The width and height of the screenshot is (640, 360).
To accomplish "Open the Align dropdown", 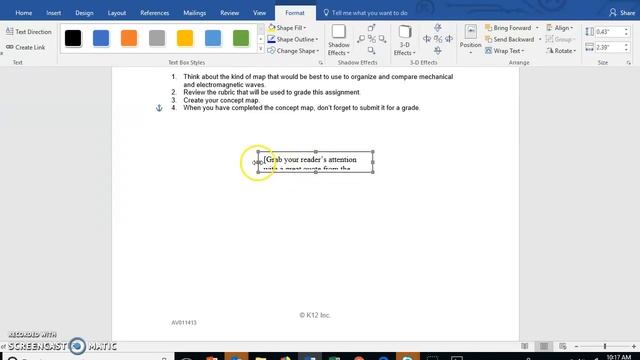I will point(560,28).
